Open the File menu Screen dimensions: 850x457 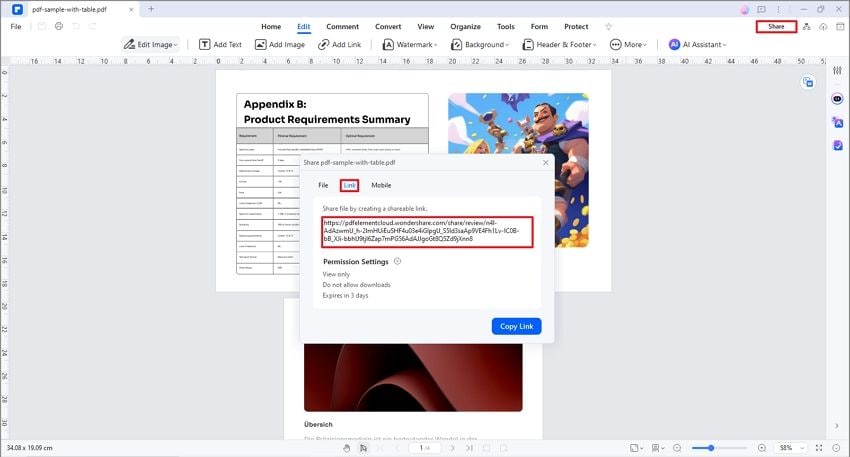pos(16,26)
